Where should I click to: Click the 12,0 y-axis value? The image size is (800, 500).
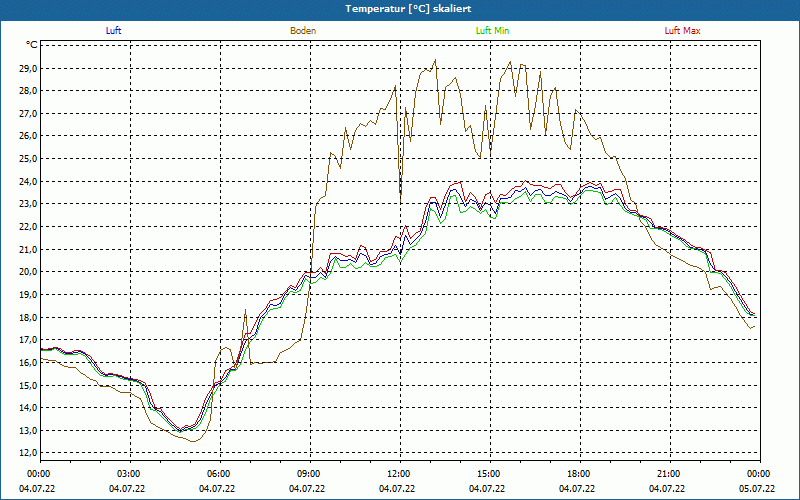(29, 453)
